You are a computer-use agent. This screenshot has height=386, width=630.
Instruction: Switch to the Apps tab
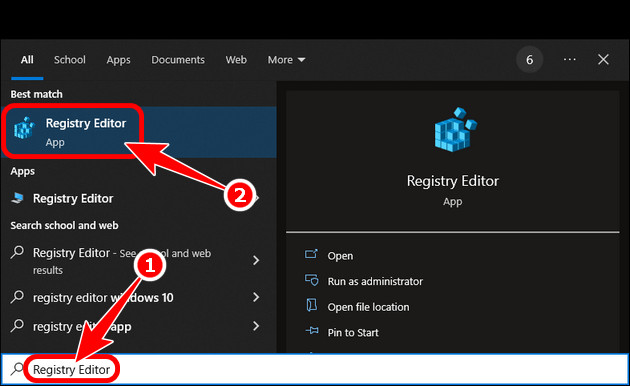pos(118,60)
